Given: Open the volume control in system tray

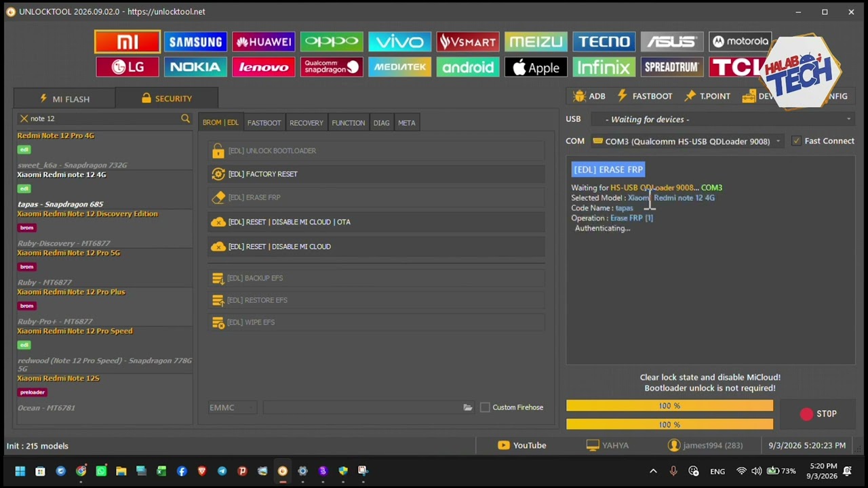Looking at the screenshot, I should (756, 471).
